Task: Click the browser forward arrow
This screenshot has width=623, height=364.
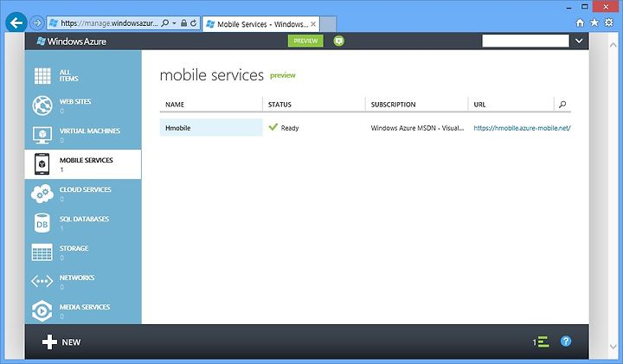Action: pyautogui.click(x=37, y=23)
